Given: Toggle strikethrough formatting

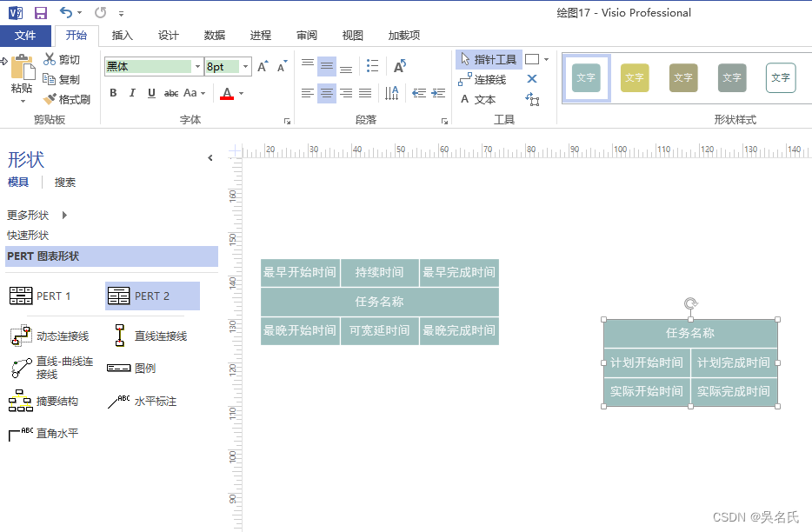Looking at the screenshot, I should pyautogui.click(x=171, y=93).
